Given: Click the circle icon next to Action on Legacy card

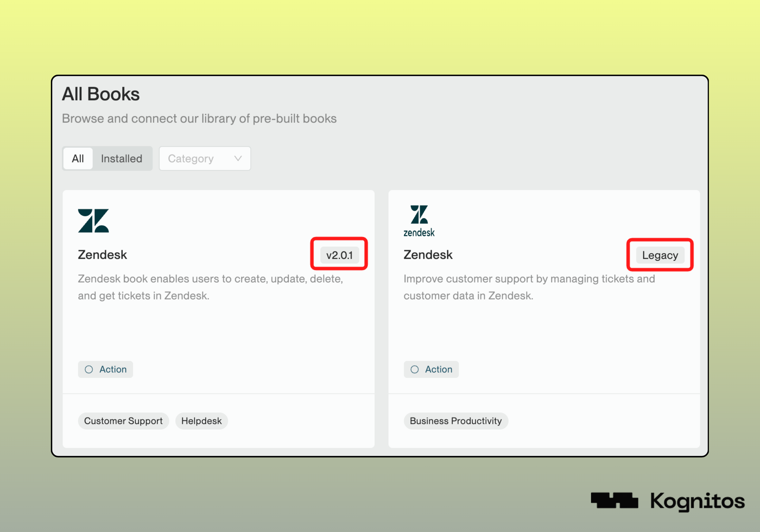Looking at the screenshot, I should [414, 369].
